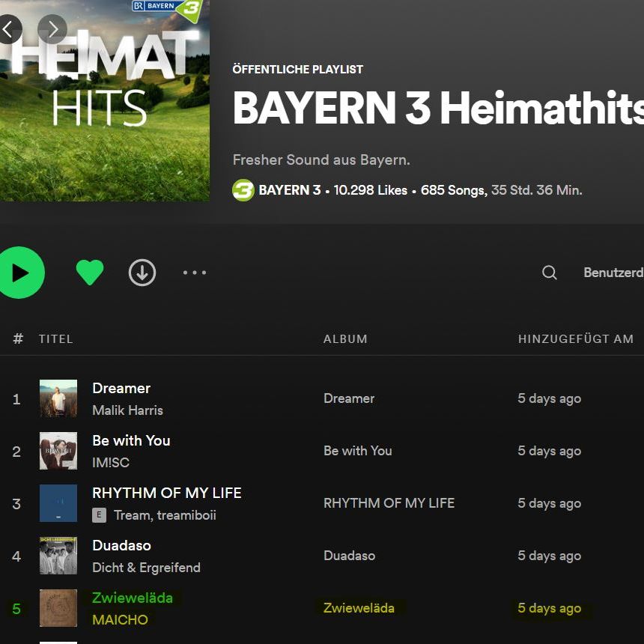Open artist MAICHO

120,619
